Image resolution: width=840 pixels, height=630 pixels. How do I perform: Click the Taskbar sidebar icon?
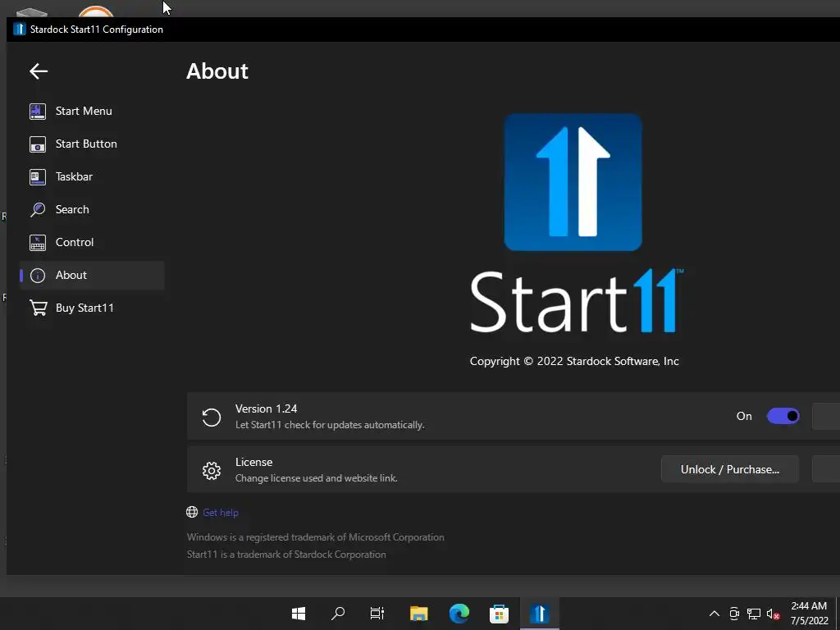click(x=38, y=176)
